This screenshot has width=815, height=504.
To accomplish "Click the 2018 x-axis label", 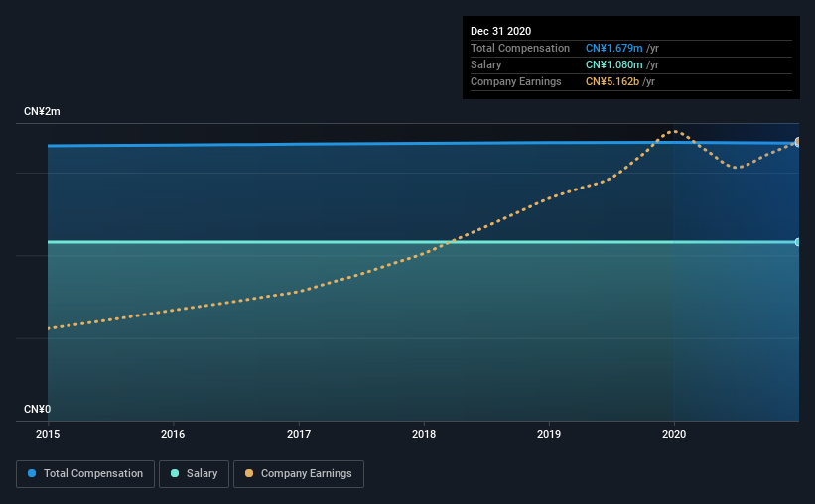I will pos(424,434).
